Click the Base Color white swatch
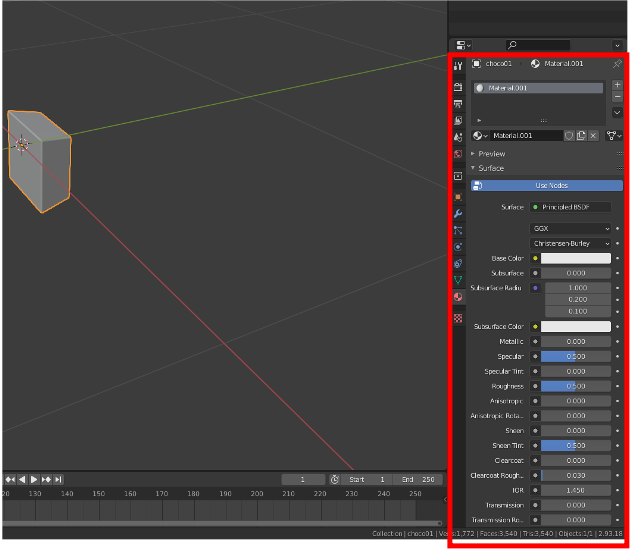 [x=576, y=258]
